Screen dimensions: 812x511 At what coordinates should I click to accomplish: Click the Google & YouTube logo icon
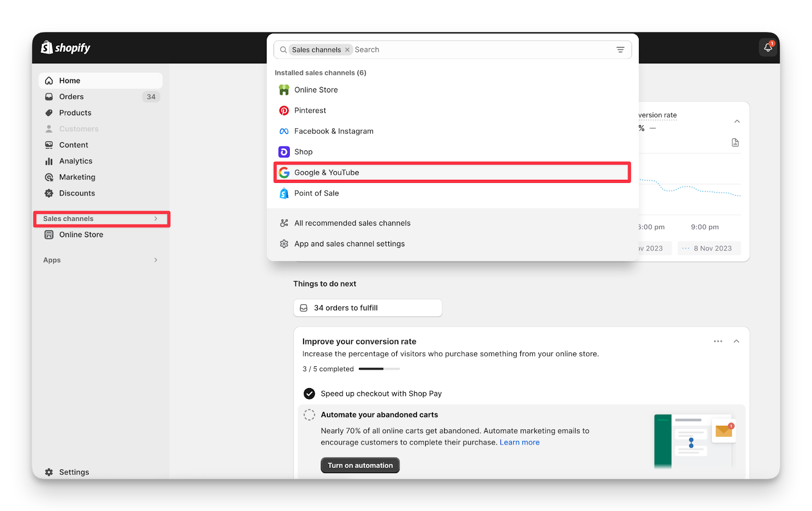pyautogui.click(x=284, y=173)
